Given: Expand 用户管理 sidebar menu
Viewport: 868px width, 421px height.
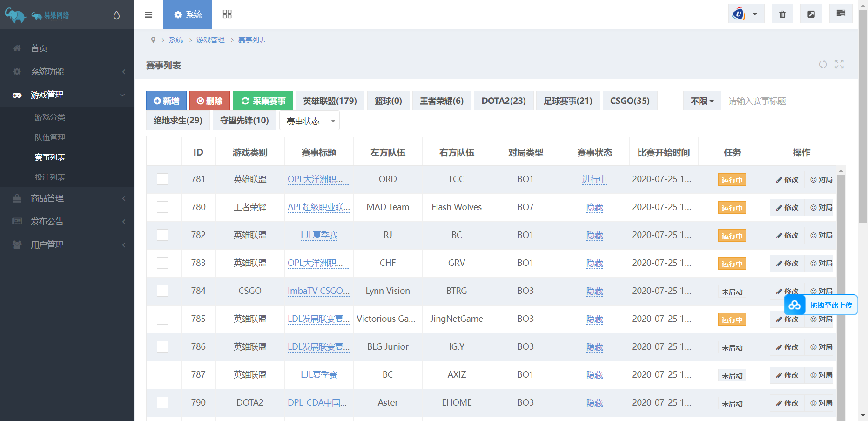Looking at the screenshot, I should (67, 245).
